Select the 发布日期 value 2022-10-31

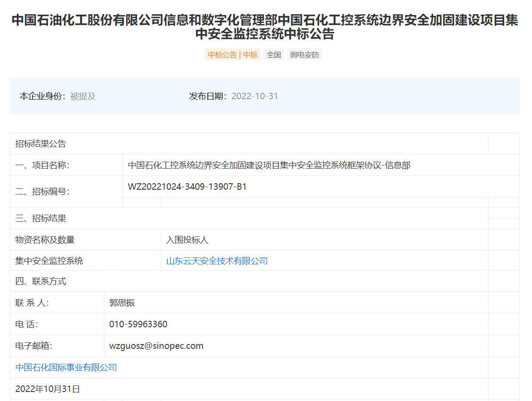point(255,96)
